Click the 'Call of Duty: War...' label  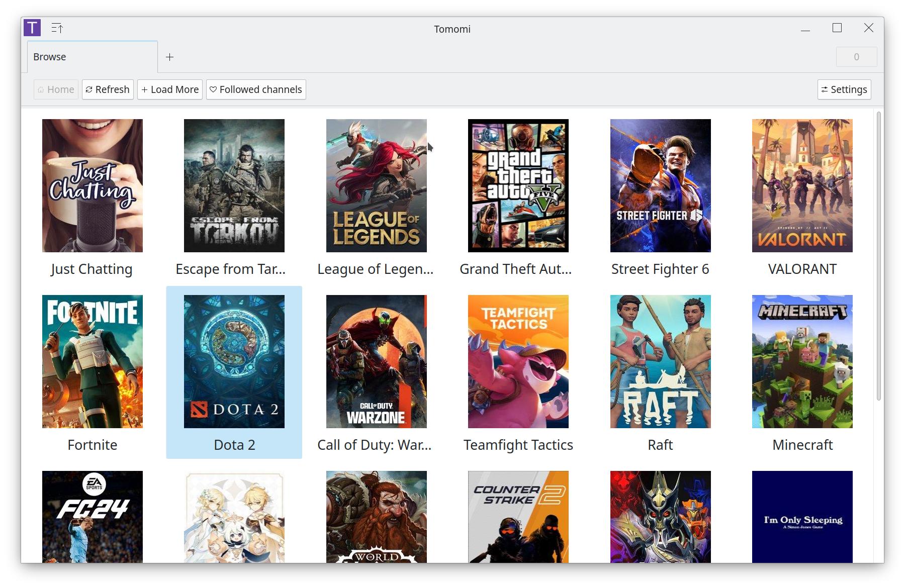pos(375,445)
